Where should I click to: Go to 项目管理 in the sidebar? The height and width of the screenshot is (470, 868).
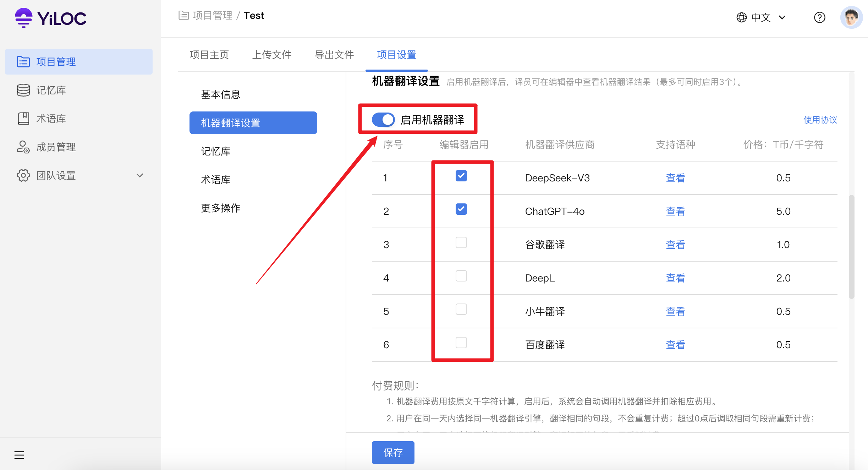[79, 62]
